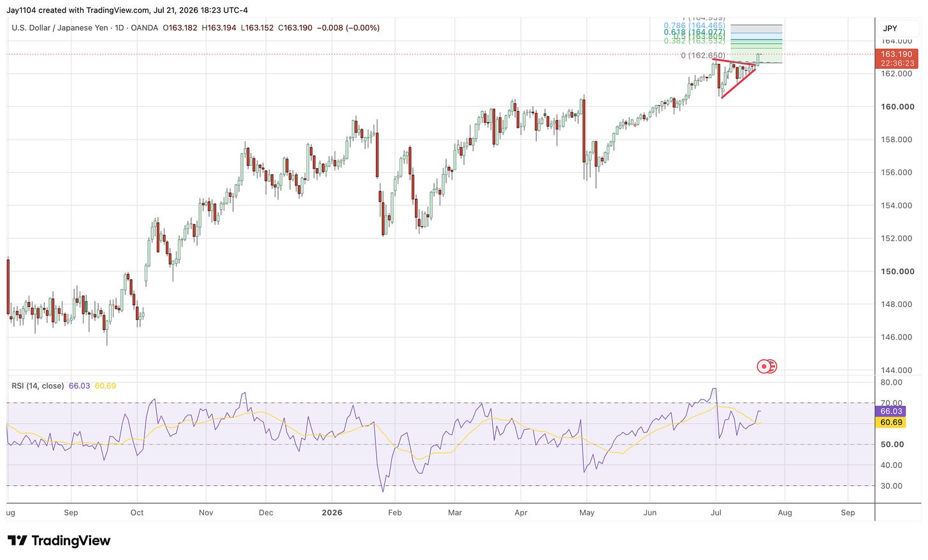Click the purple 66.03 value in RSI legend

[80, 386]
